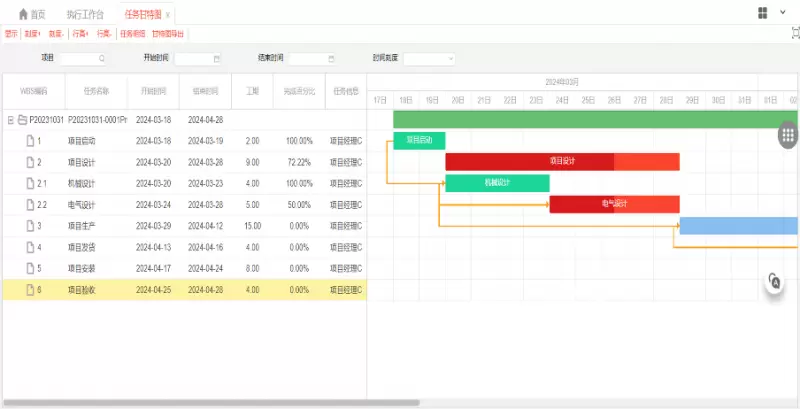Click the green 机械设计 Gantt bar

coord(497,183)
